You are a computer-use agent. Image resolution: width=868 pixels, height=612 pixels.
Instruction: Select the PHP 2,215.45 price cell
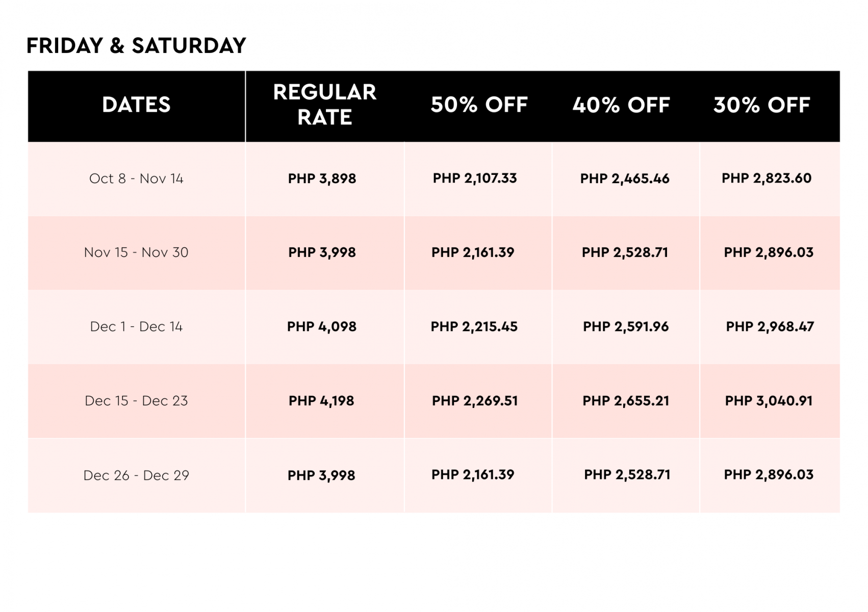(474, 326)
